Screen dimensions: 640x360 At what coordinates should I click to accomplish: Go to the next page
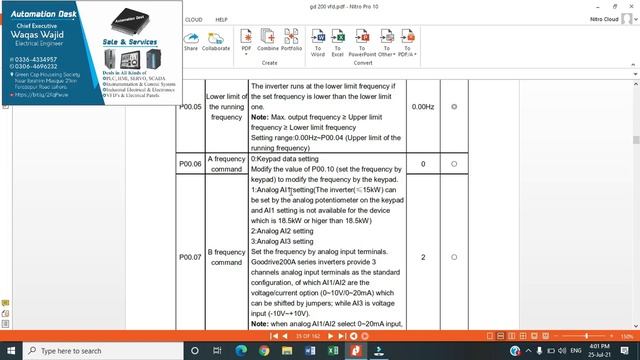pos(330,336)
